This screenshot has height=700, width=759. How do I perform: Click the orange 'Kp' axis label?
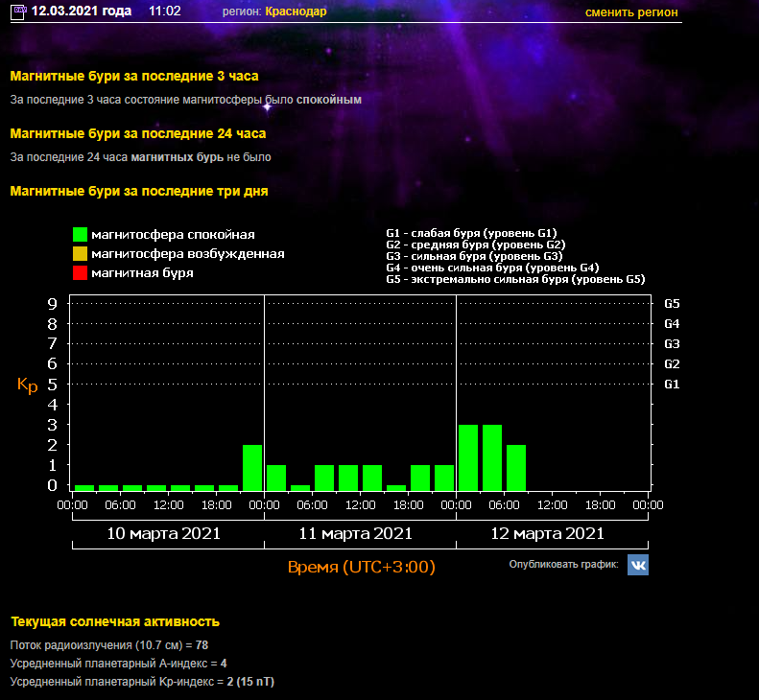click(27, 385)
